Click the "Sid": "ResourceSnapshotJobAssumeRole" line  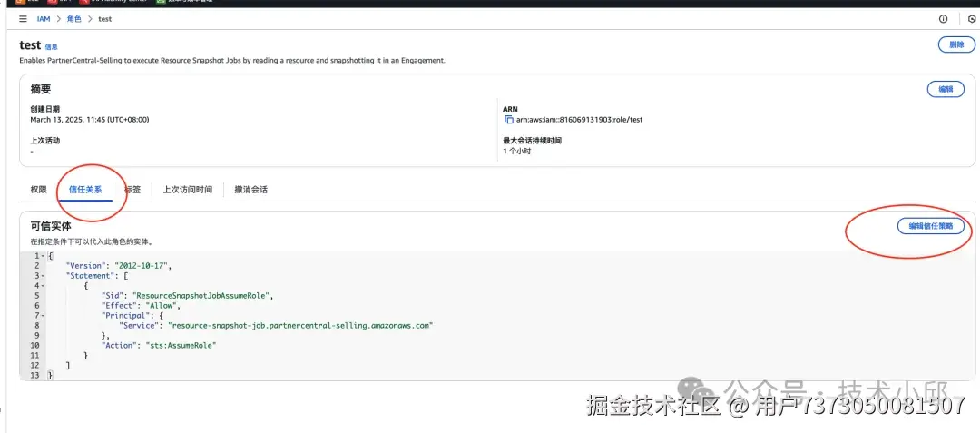click(x=188, y=296)
